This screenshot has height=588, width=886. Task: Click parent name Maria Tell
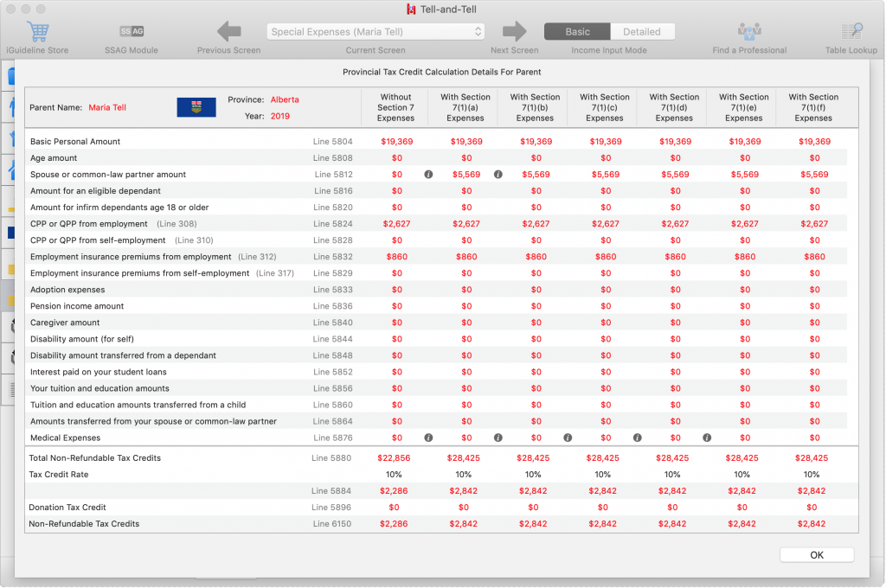(107, 107)
